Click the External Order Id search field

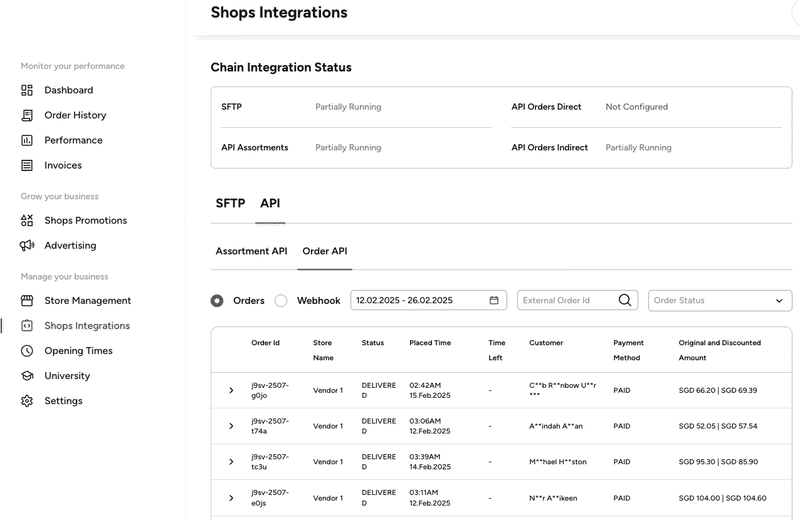tap(566, 300)
